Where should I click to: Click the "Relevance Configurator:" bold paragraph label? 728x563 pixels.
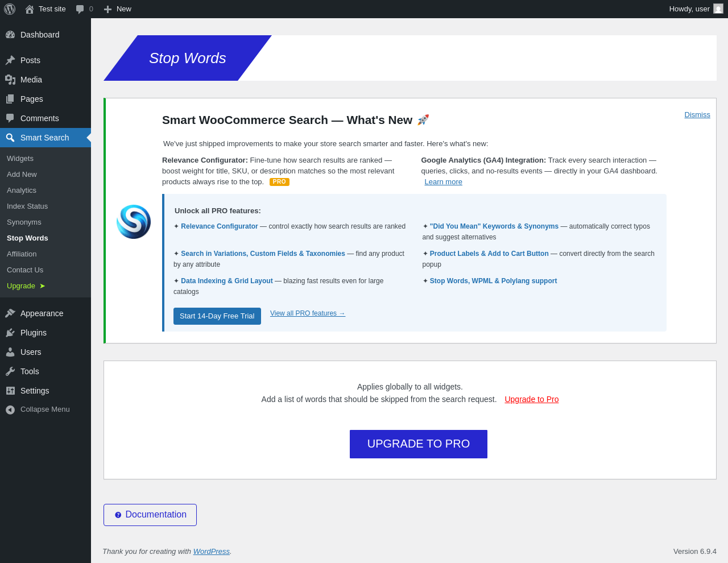(205, 160)
